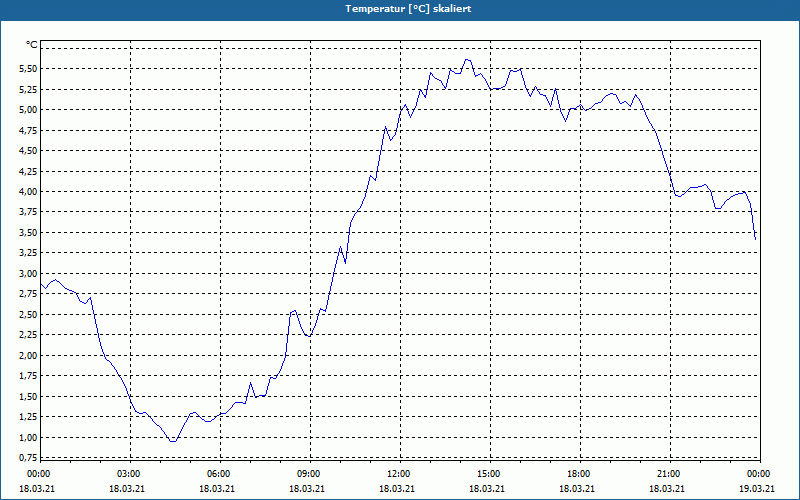Image resolution: width=800 pixels, height=500 pixels.
Task: Click the 09:00 time label
Action: pos(309,474)
